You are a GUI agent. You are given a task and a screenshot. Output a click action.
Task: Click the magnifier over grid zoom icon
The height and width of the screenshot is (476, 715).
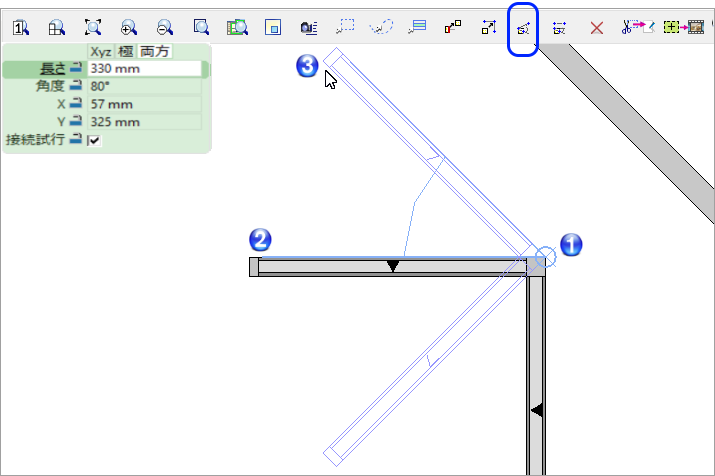[x=57, y=28]
